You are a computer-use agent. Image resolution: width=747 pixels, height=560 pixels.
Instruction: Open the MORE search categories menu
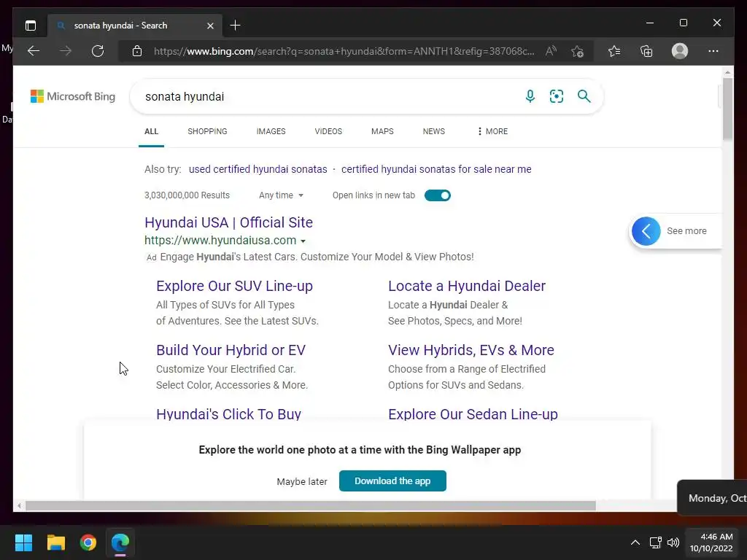click(492, 131)
